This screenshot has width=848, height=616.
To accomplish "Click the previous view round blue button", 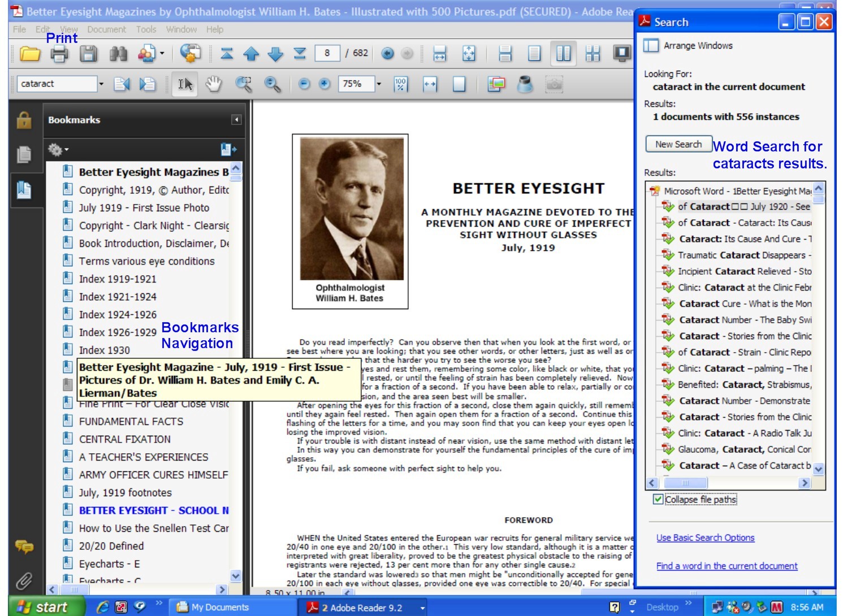I will pyautogui.click(x=388, y=53).
